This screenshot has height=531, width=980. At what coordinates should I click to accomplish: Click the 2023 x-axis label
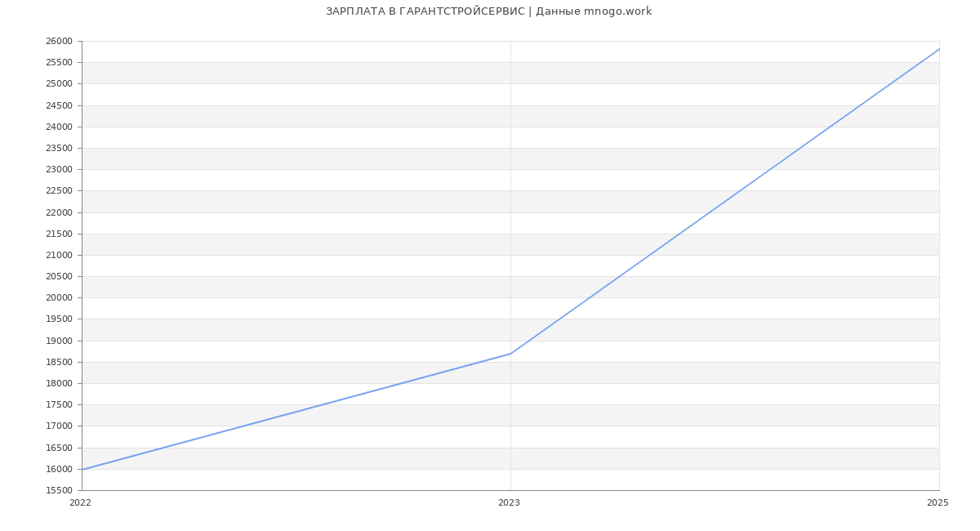point(509,503)
